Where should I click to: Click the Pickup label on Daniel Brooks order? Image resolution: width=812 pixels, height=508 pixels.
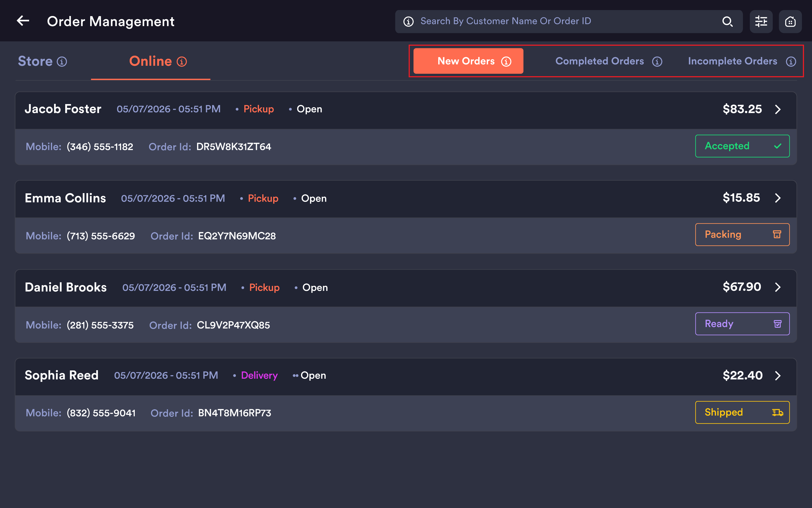pyautogui.click(x=264, y=287)
